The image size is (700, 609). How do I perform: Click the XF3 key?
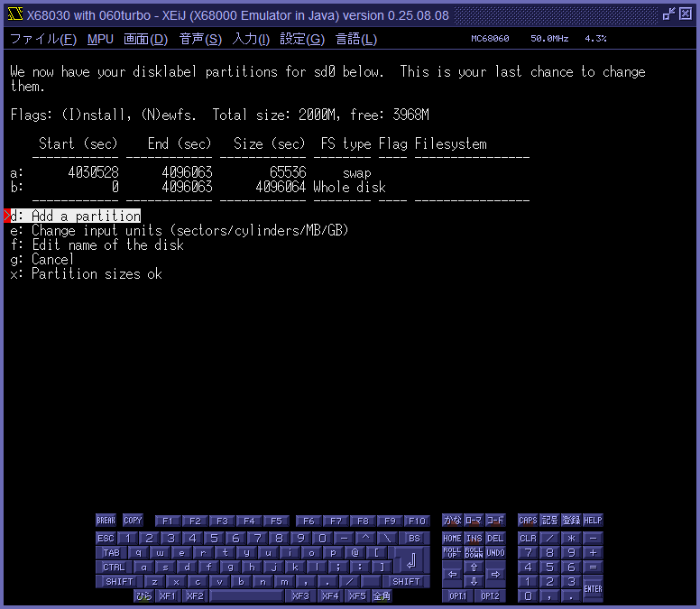point(300,595)
